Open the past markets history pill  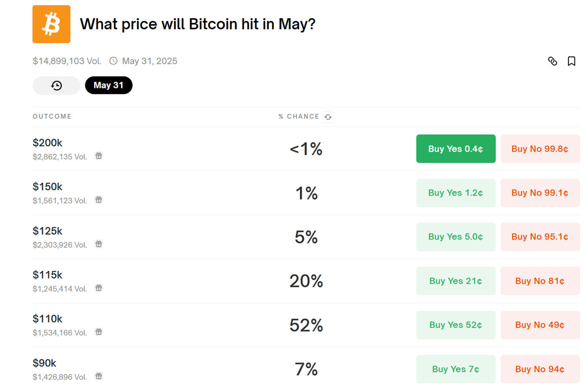pos(57,85)
